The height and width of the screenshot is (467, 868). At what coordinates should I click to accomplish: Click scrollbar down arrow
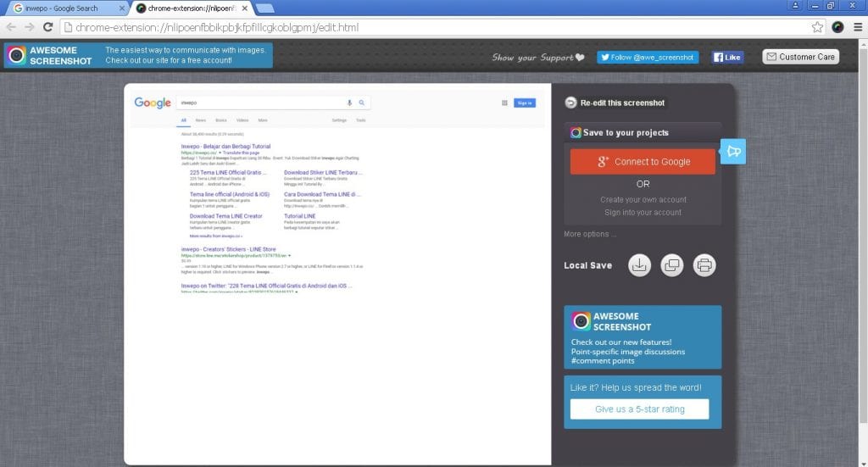863,463
